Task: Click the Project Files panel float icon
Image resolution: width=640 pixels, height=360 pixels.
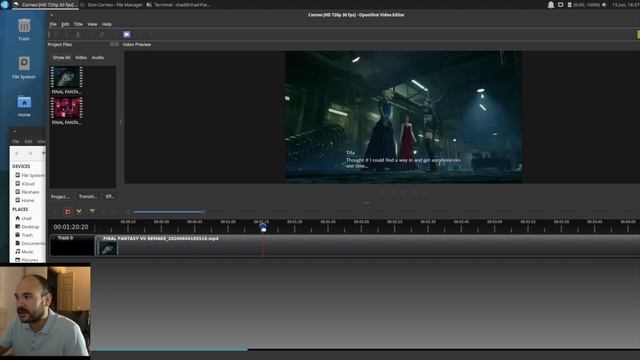Action: coord(113,44)
